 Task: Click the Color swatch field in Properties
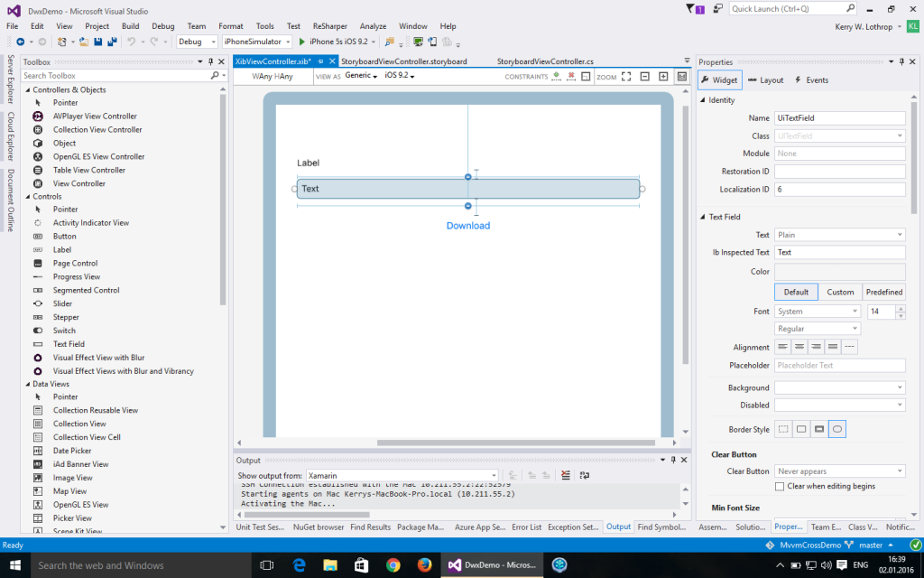pyautogui.click(x=839, y=272)
